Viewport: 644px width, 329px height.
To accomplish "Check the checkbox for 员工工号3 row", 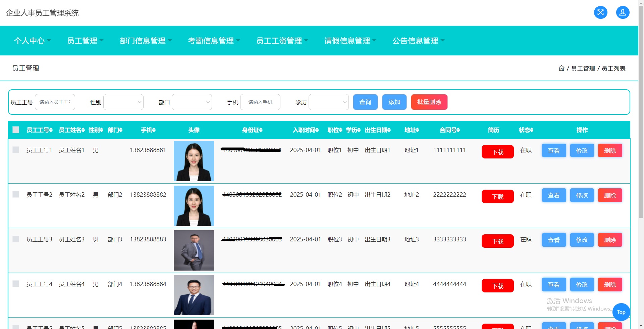I will click(x=15, y=239).
